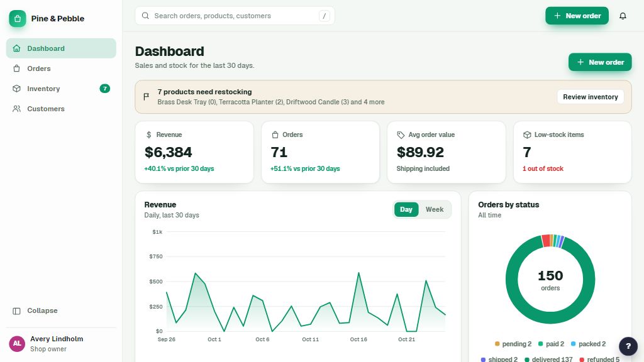Click the slash shortcut key hint
Image resolution: width=644 pixels, height=362 pixels.
(324, 16)
